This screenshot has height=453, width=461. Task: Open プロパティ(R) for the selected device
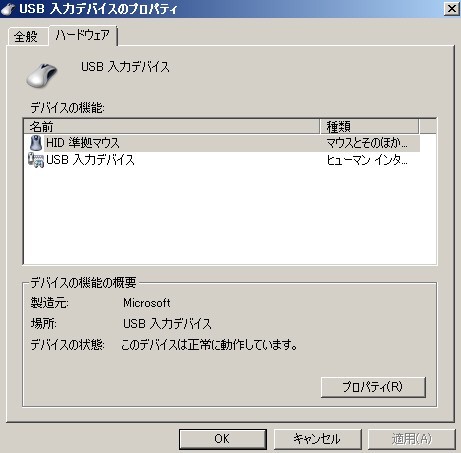[373, 387]
